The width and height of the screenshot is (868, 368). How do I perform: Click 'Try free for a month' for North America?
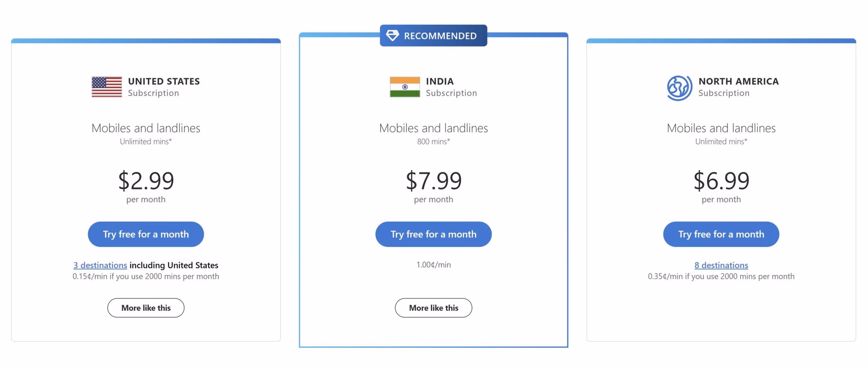[x=721, y=234]
